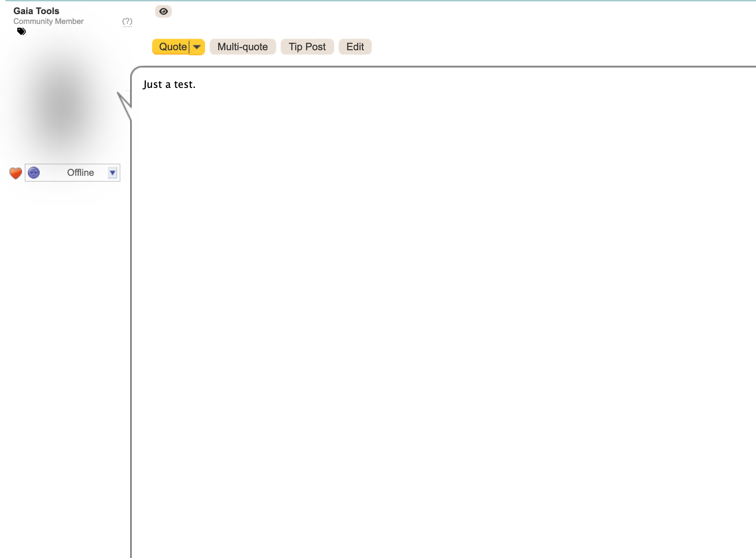Viewport: 756px width, 558px height.
Task: Select the post text saying Just a test
Action: (169, 84)
